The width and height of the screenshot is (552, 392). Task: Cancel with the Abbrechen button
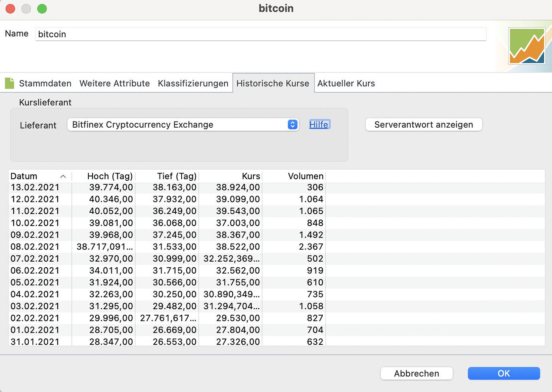coord(416,373)
